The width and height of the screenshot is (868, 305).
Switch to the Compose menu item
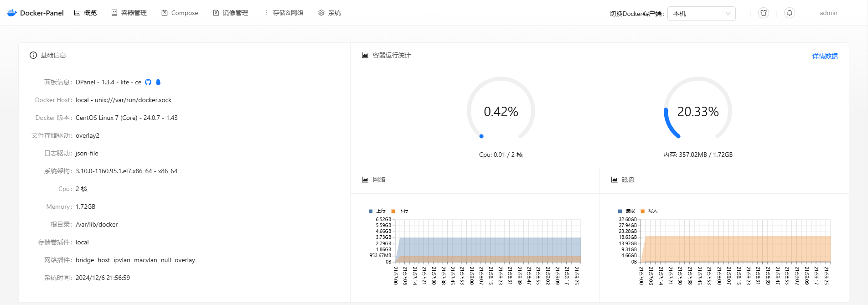click(x=180, y=13)
